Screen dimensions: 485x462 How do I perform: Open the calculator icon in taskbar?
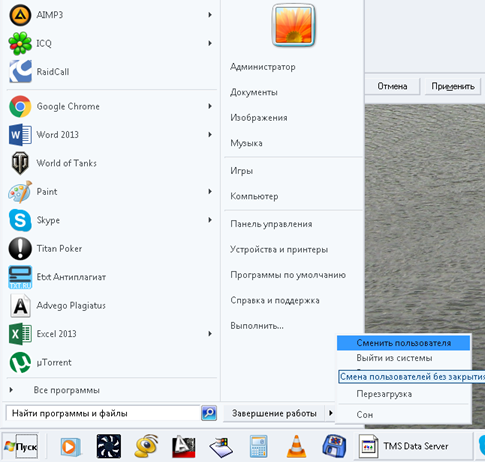(x=259, y=446)
